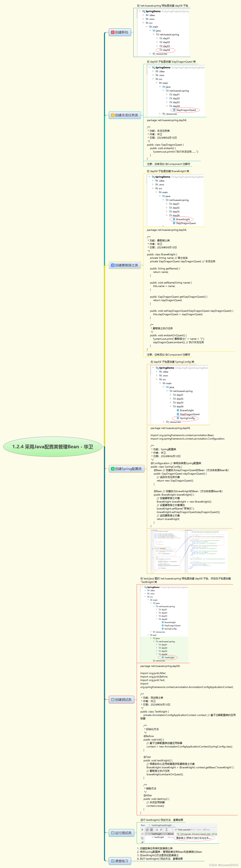
Task: Select the 课堂练习 mind map node
Action: (120, 861)
